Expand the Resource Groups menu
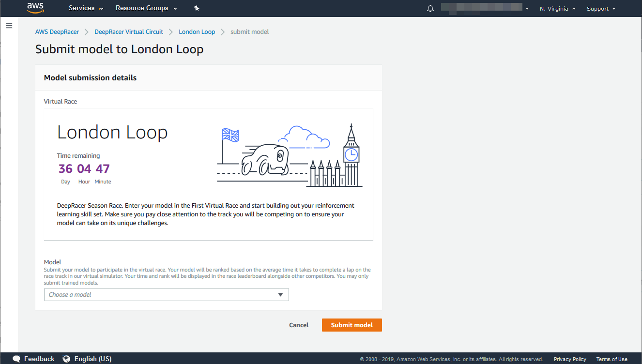The height and width of the screenshot is (364, 642). coord(146,8)
